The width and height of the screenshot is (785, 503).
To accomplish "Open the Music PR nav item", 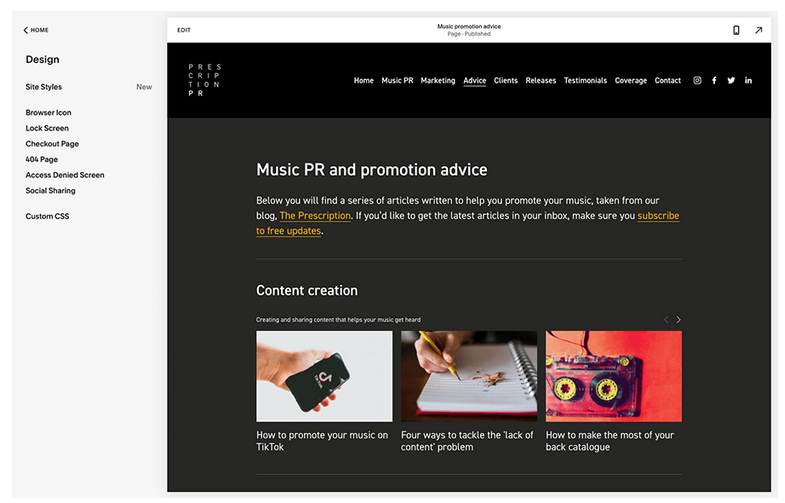I will coord(397,81).
